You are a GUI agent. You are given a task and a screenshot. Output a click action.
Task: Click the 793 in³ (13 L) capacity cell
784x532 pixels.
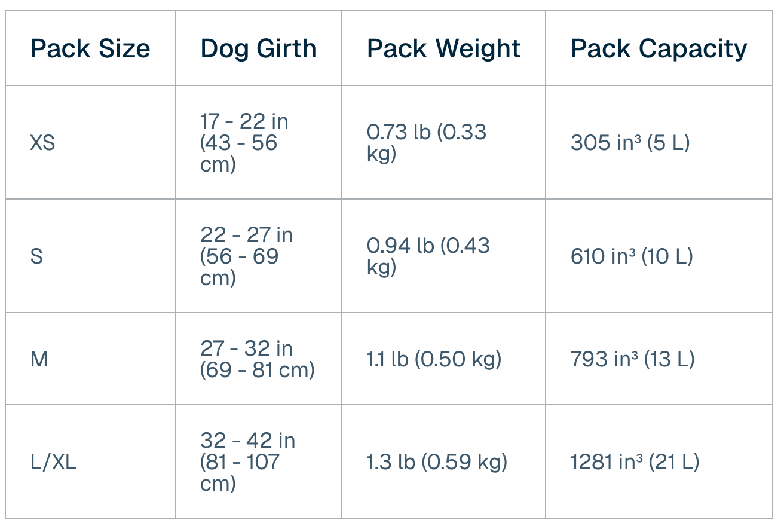pos(632,359)
